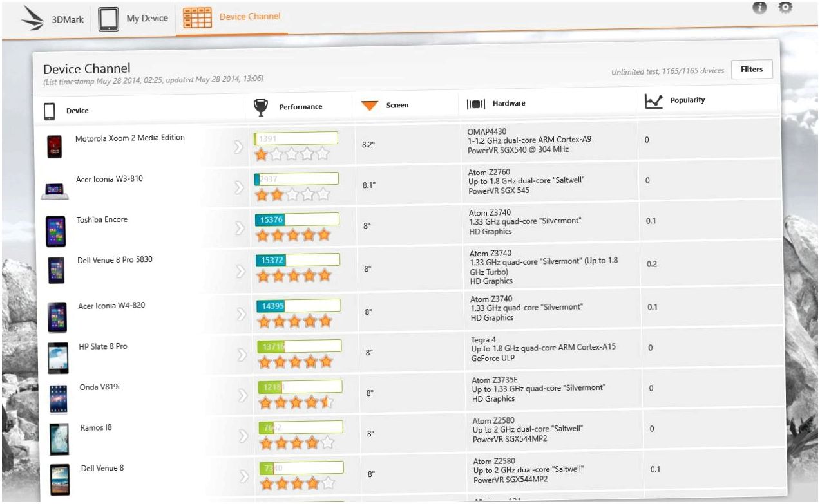Select the Ramos I8 device name
Screen dimensions: 820x504
pyautogui.click(x=96, y=427)
